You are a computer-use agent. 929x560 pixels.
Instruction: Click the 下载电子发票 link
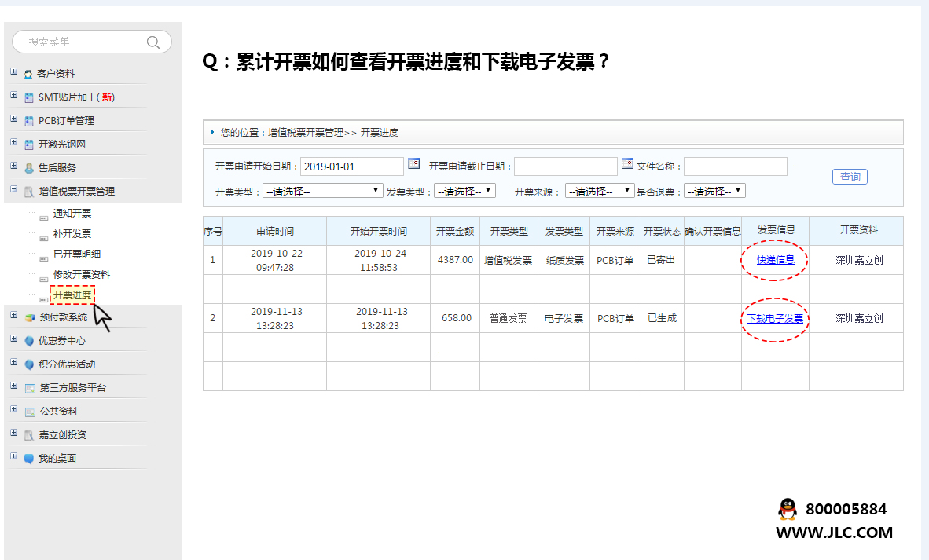(775, 319)
